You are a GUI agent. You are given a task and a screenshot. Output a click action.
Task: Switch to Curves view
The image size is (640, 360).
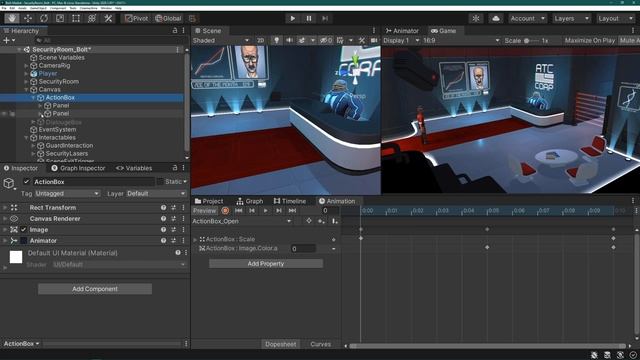click(320, 344)
